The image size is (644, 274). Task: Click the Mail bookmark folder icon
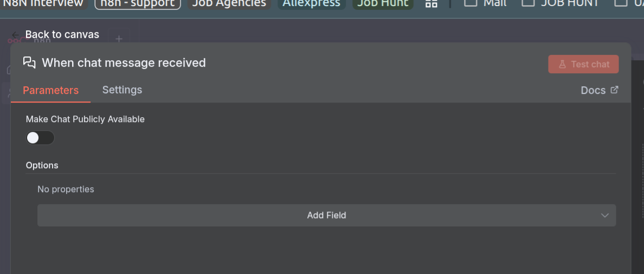471,3
